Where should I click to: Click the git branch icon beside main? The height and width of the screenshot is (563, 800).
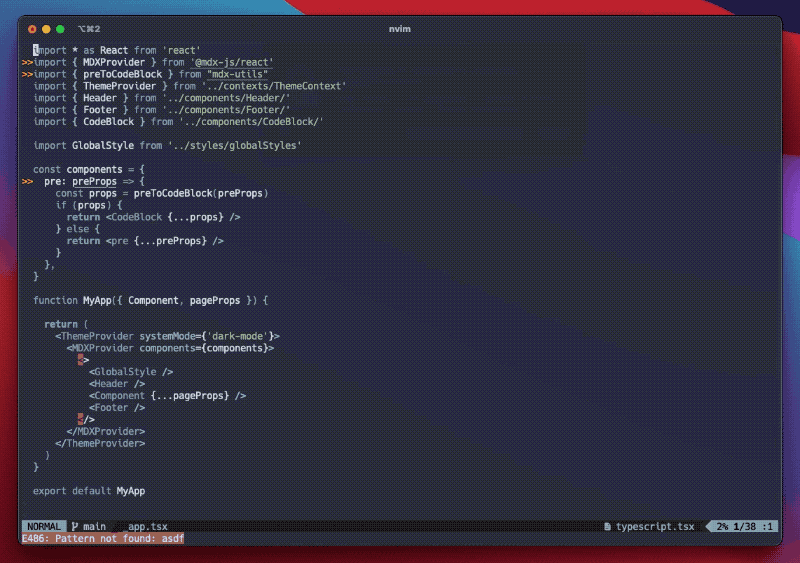(75, 526)
